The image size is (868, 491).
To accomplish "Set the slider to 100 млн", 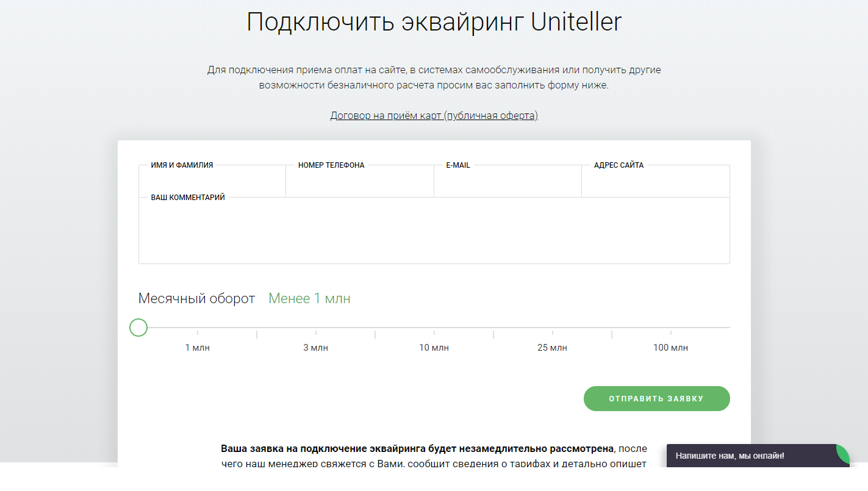I will (x=671, y=332).
